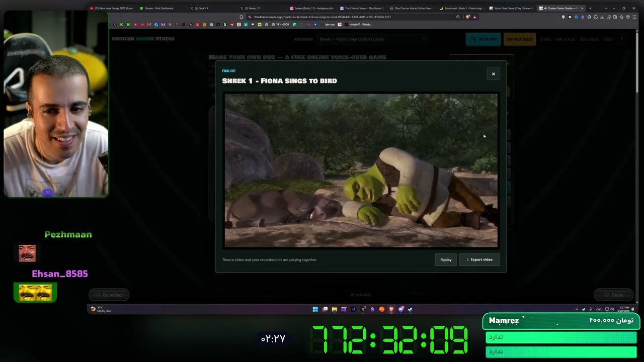
Task: Open the Dub Pack Maker button
Action: (520, 39)
